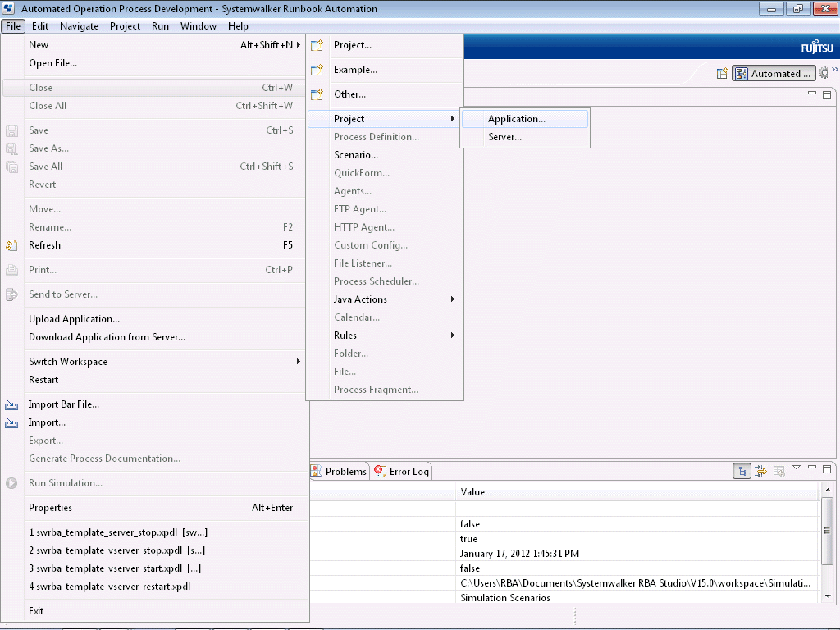Screen dimensions: 840x630
Task: Click the Import Bar File icon
Action: tap(11, 404)
